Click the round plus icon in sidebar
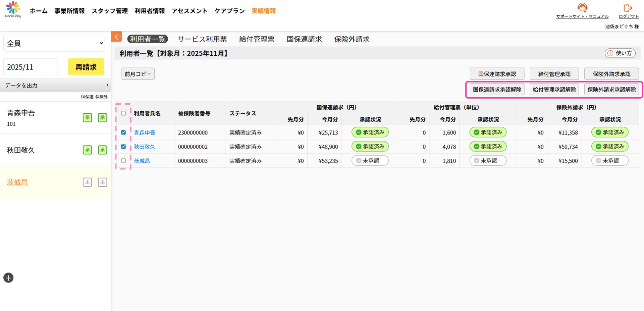644x311 pixels. point(8,278)
